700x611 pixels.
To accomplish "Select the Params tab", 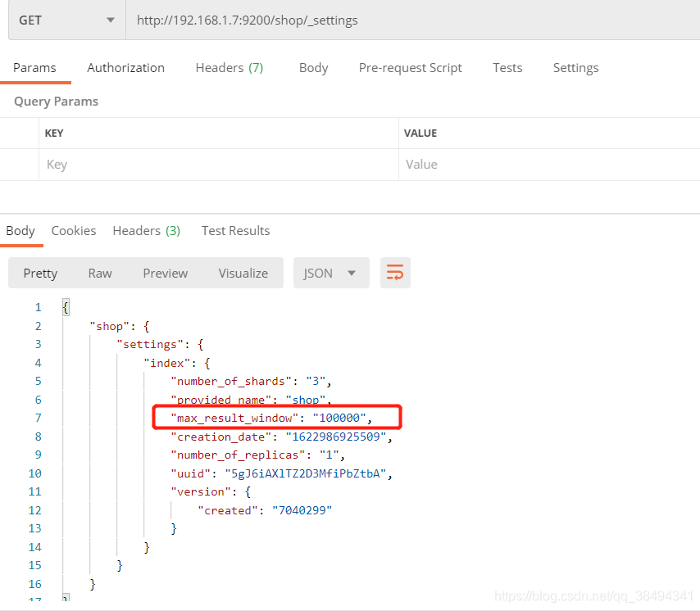I will pos(34,68).
